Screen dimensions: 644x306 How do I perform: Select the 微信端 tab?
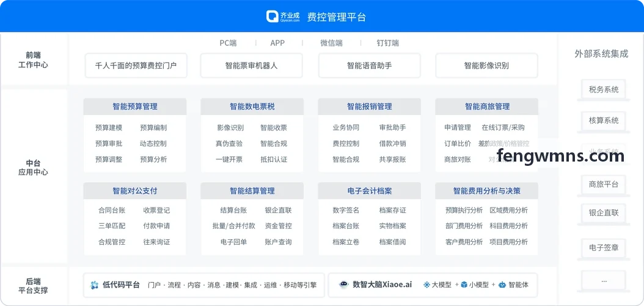pos(331,43)
